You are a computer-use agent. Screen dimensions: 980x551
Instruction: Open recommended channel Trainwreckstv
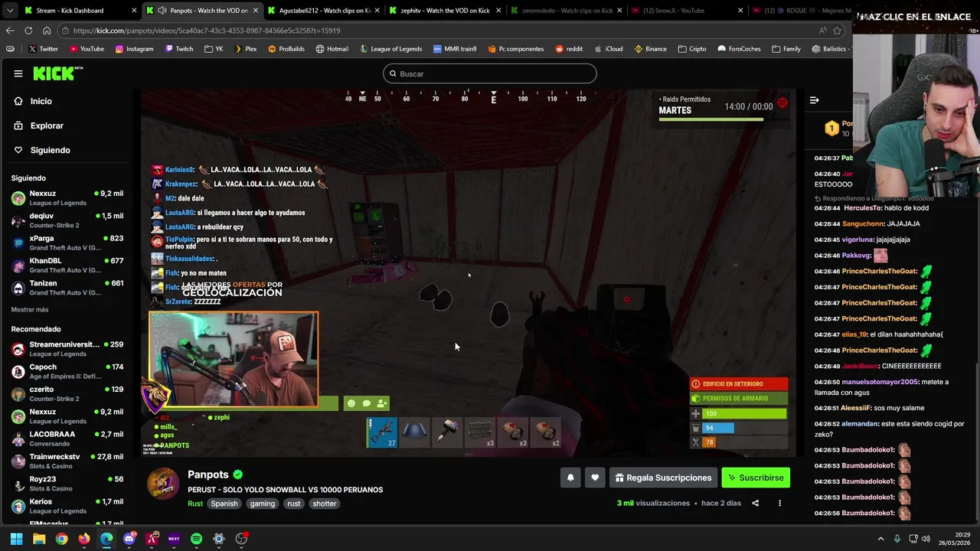coord(67,461)
